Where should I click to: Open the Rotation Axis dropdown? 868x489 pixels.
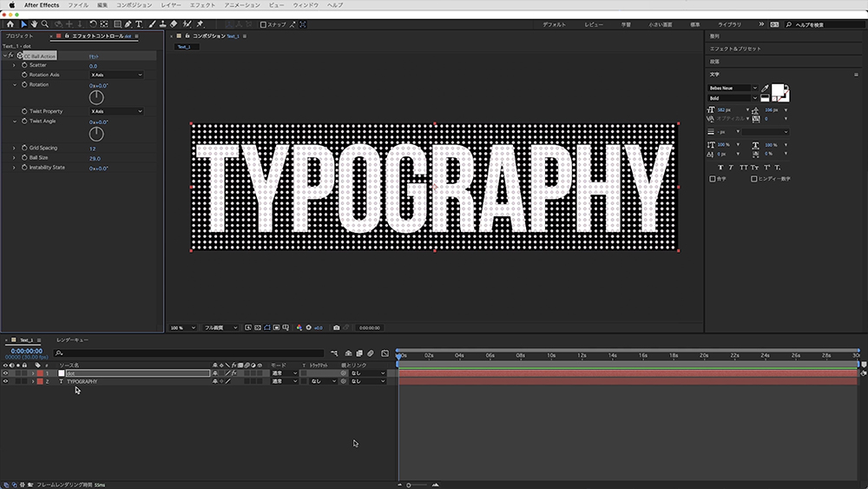[115, 75]
